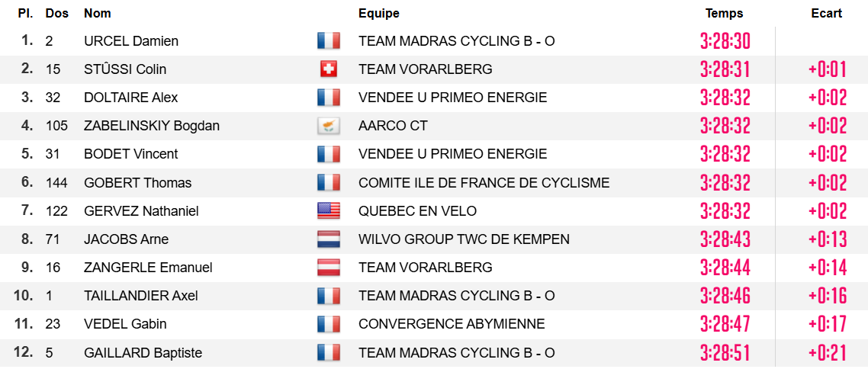
Task: Click the Netherlands flag beside JACOBS Arne
Action: pos(328,239)
